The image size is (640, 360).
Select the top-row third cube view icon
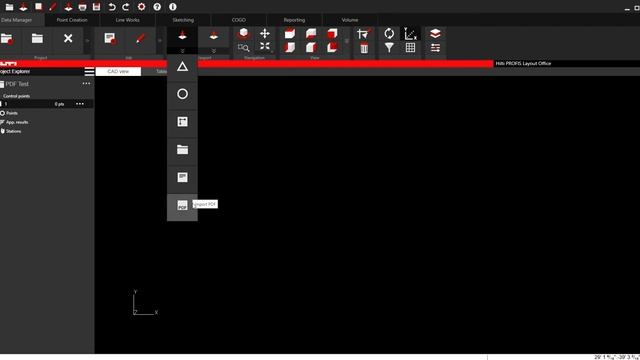pos(332,33)
